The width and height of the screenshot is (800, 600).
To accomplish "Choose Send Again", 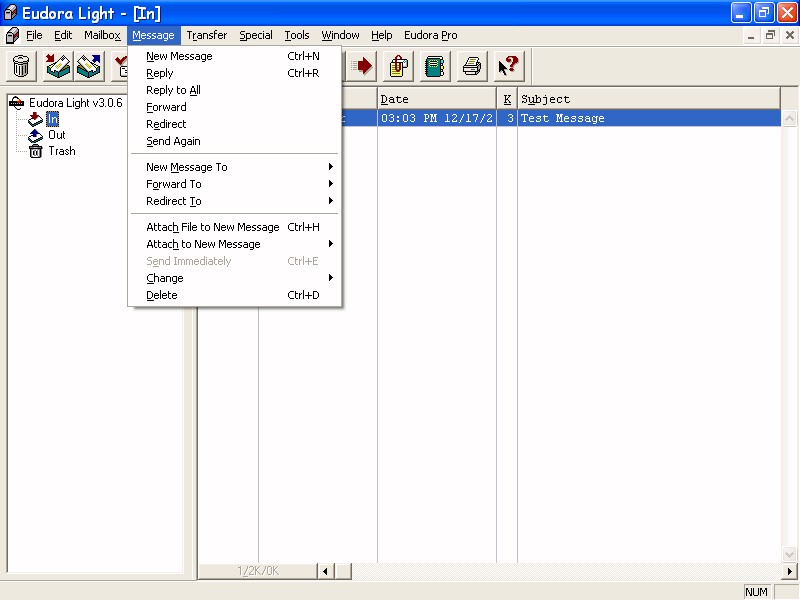I will [x=234, y=141].
